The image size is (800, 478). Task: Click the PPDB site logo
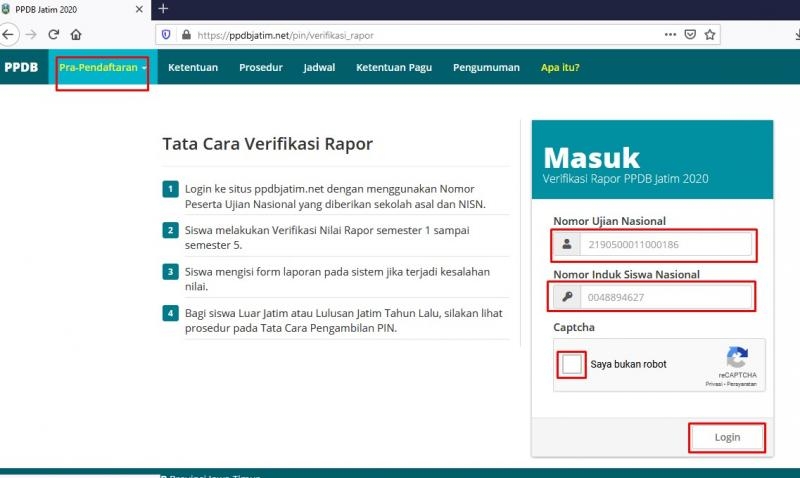click(x=21, y=67)
